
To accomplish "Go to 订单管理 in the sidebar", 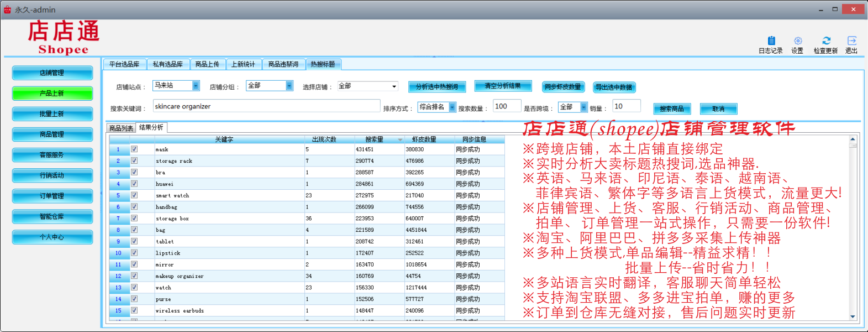I will coord(52,196).
